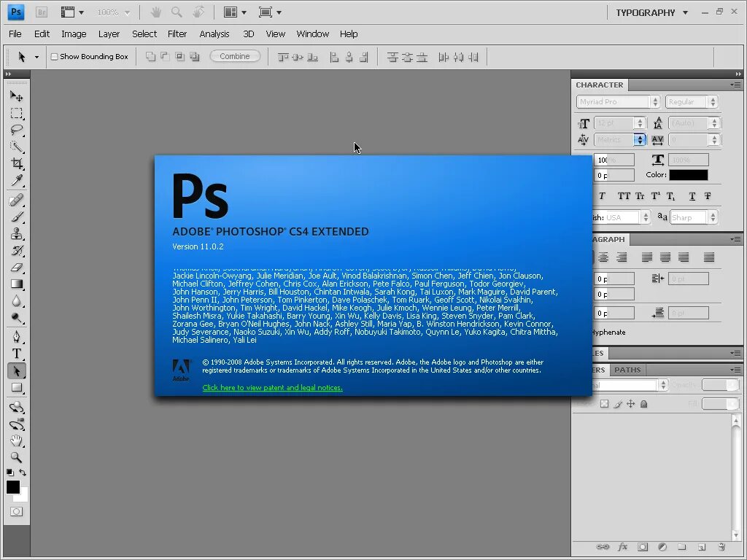Click the foreground color swatch
Viewport: 747px width, 560px height.
pos(13,487)
